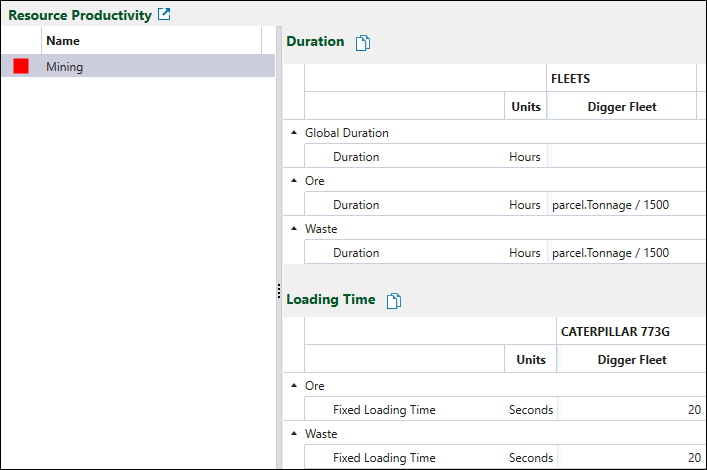Collapse the Waste group under Loading Time
707x470 pixels.
(x=294, y=434)
